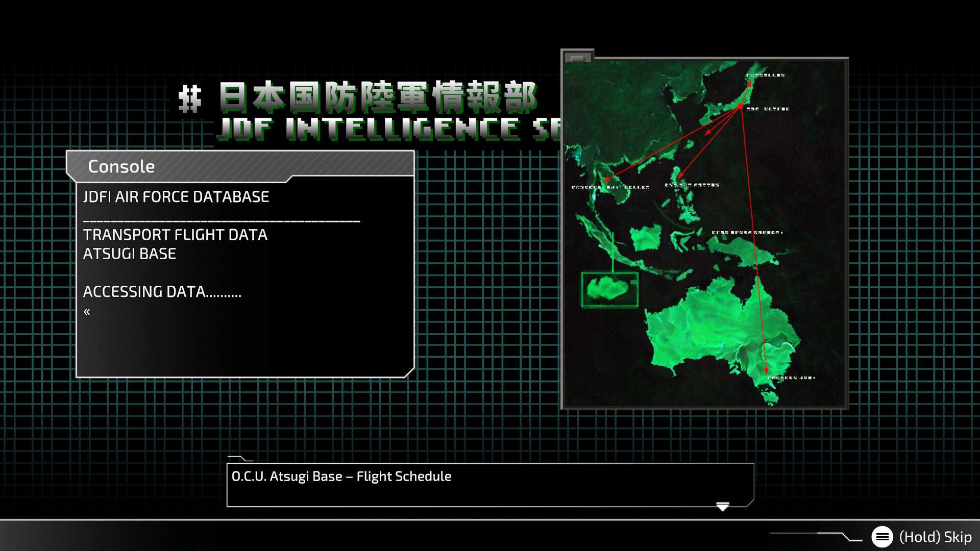
Task: Click the red arrow endpoint near the Philippines
Action: (680, 176)
